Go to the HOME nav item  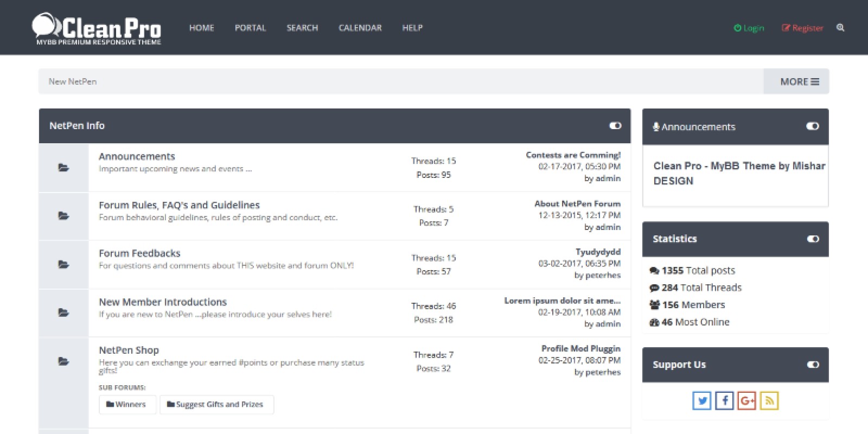pos(202,28)
